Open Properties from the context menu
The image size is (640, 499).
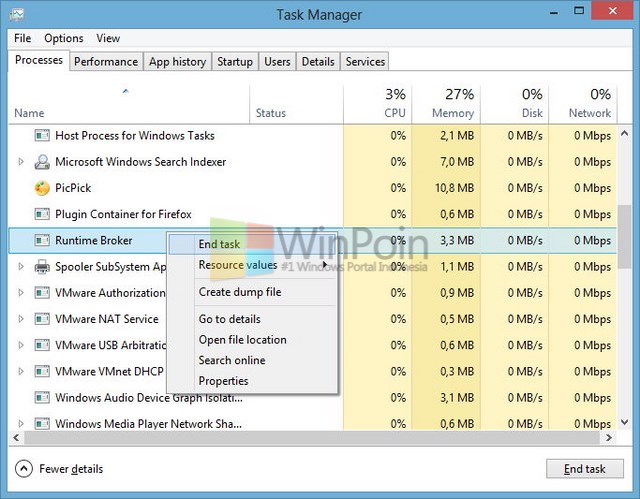tap(253, 381)
